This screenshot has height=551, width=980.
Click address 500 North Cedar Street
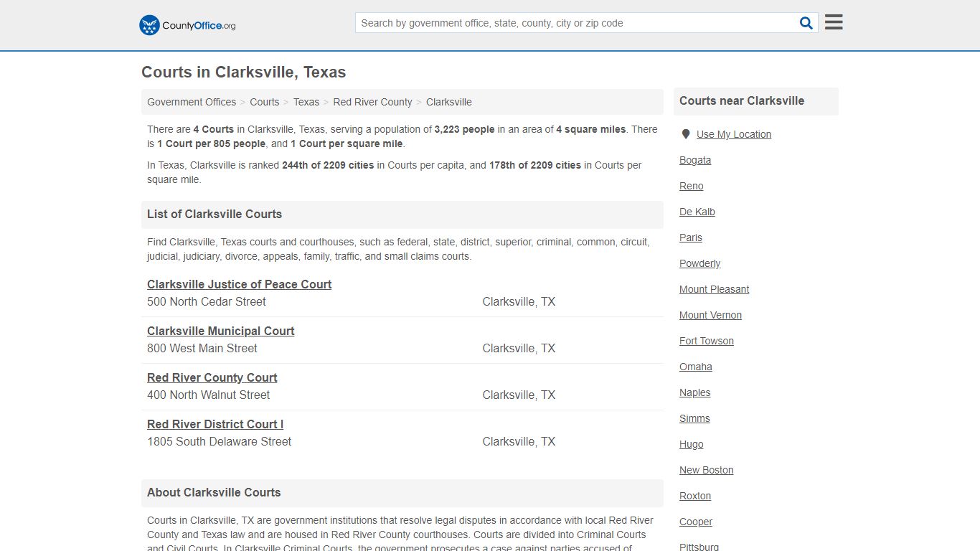coord(207,301)
